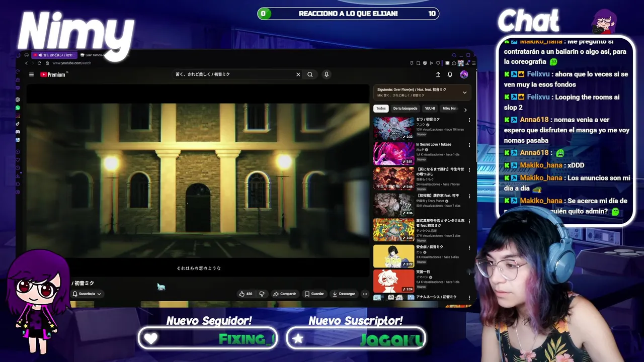The image size is (644, 362).
Task: Select the Miku Hatsune filter chip
Action: click(x=450, y=108)
